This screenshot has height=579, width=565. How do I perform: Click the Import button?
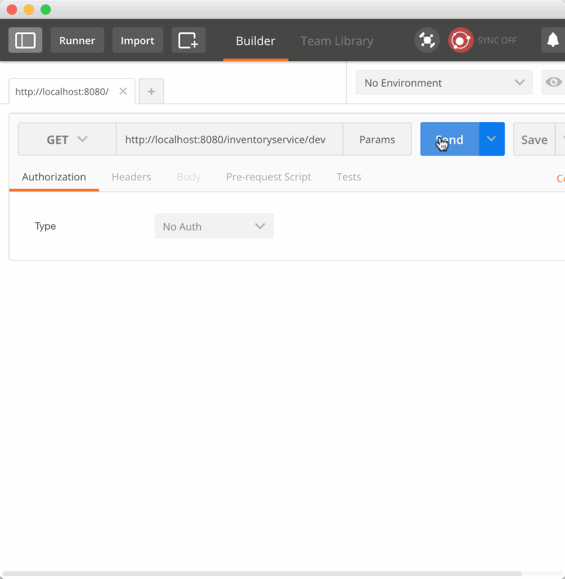(137, 40)
